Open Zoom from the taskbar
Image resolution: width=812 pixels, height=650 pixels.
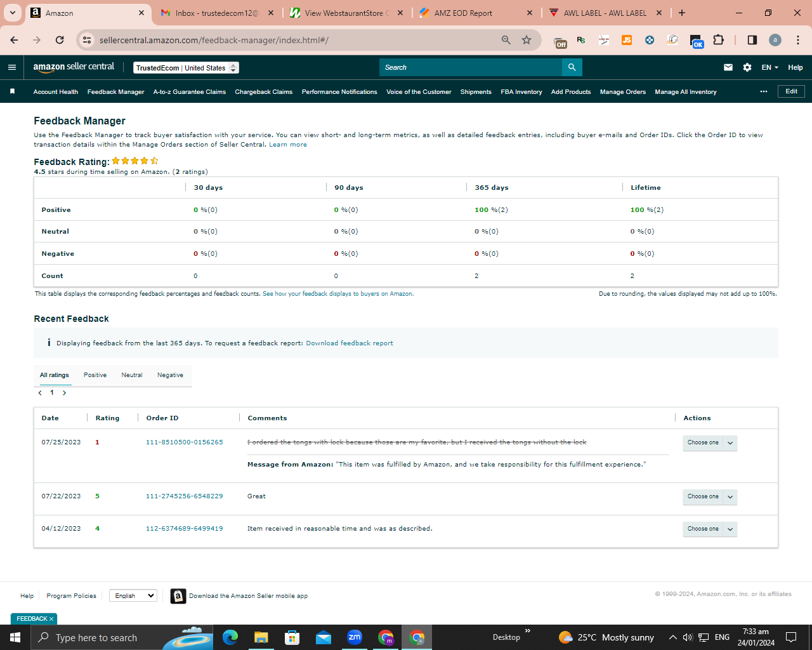355,637
